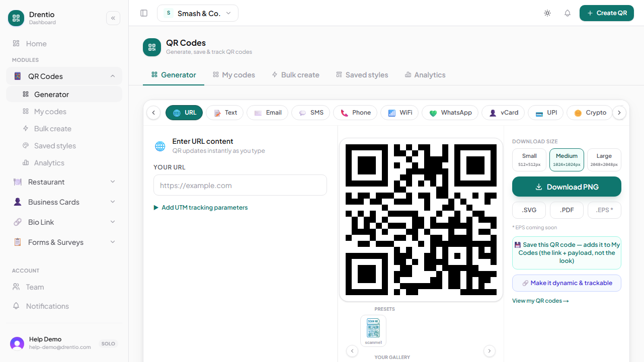644x362 pixels.
Task: Click Make it dynamic & trackable
Action: point(567,283)
